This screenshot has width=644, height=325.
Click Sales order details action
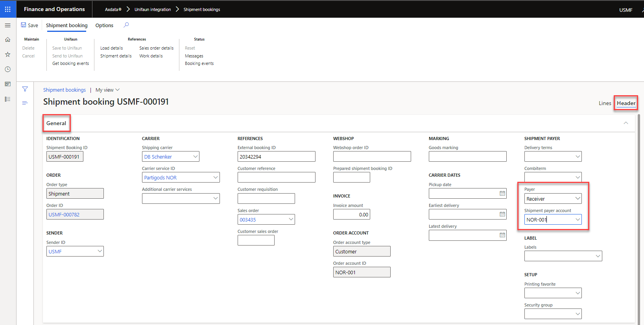(156, 48)
